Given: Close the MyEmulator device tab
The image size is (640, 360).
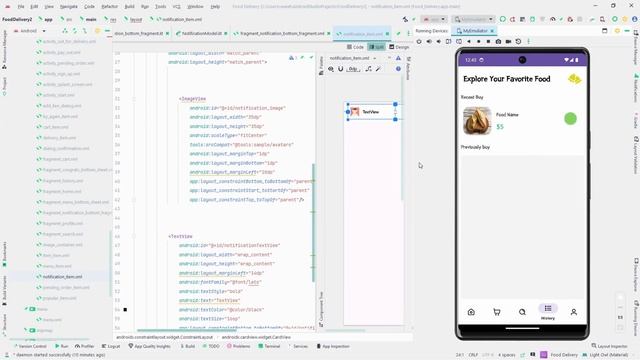Looking at the screenshot, I should (492, 31).
